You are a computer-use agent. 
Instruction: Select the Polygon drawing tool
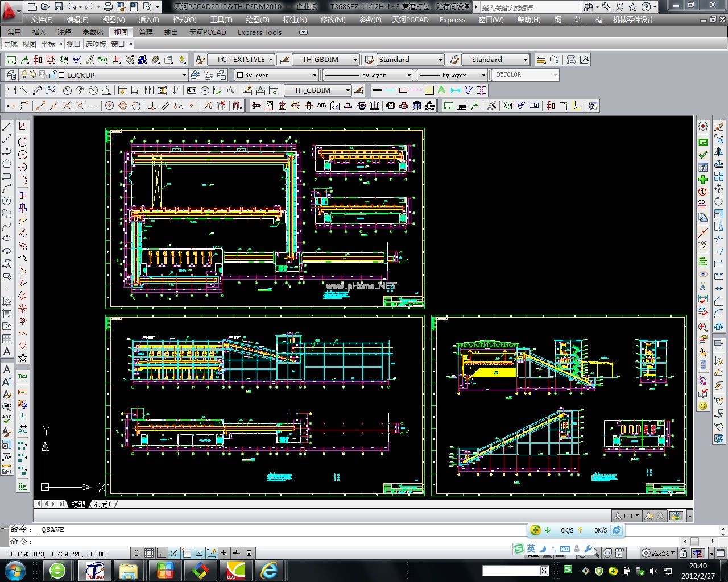click(7, 164)
